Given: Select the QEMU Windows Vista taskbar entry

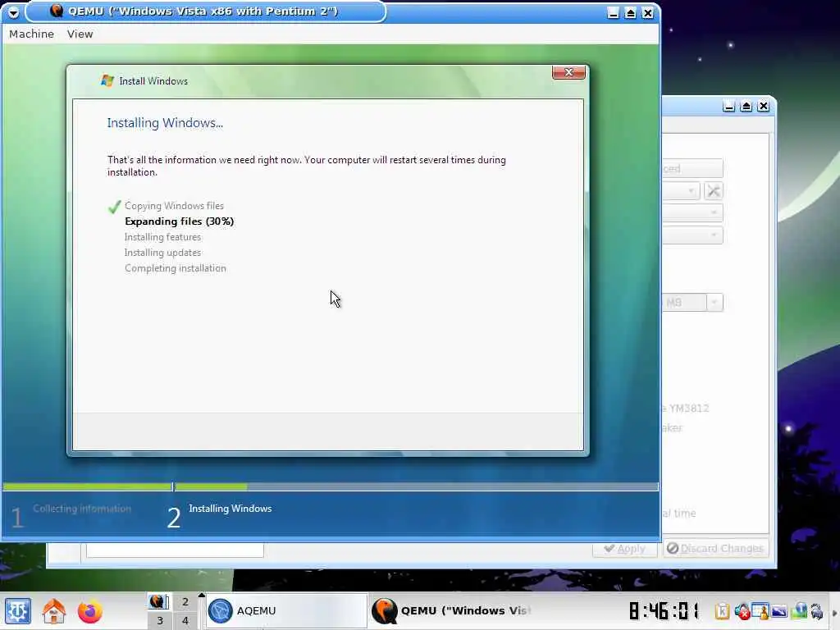Looking at the screenshot, I should tap(453, 610).
